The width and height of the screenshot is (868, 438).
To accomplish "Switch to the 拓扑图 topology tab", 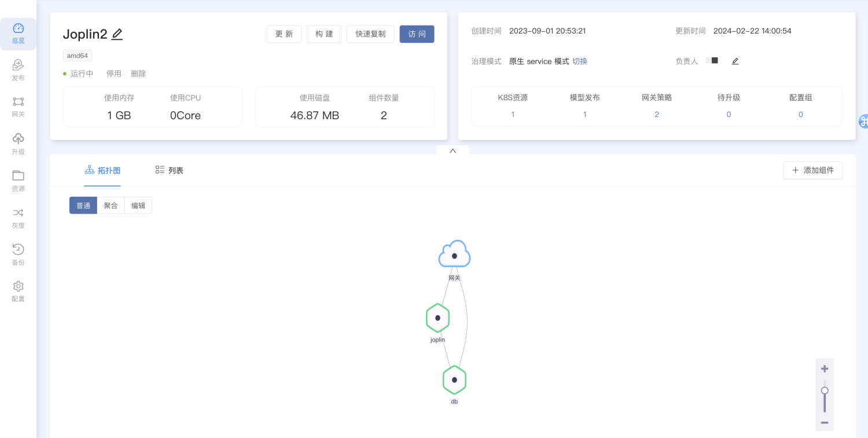I will (x=102, y=171).
